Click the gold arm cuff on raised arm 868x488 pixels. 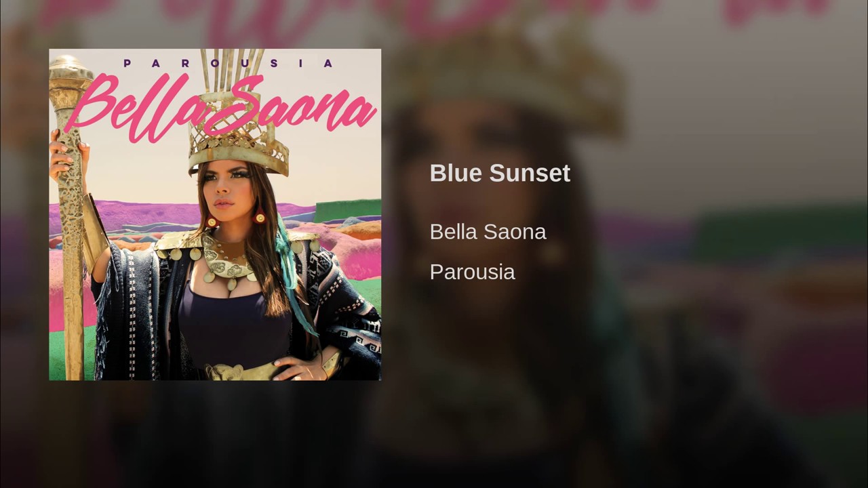pyautogui.click(x=94, y=230)
